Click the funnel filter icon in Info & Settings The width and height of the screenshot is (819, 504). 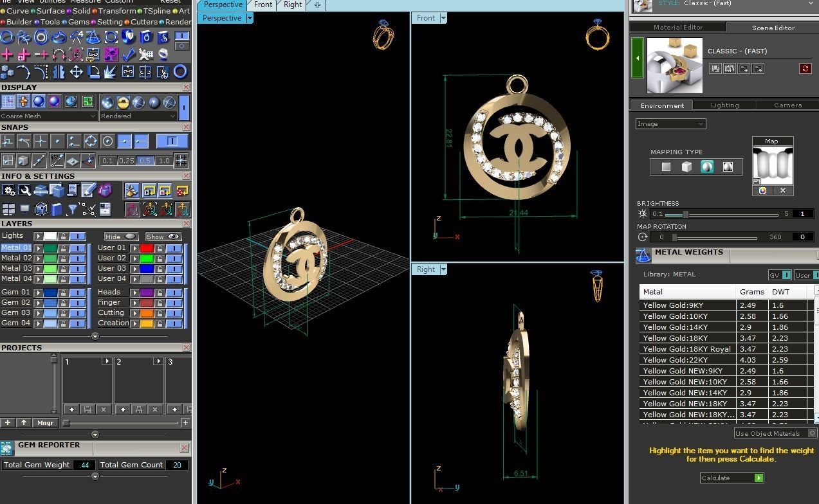pos(73,209)
